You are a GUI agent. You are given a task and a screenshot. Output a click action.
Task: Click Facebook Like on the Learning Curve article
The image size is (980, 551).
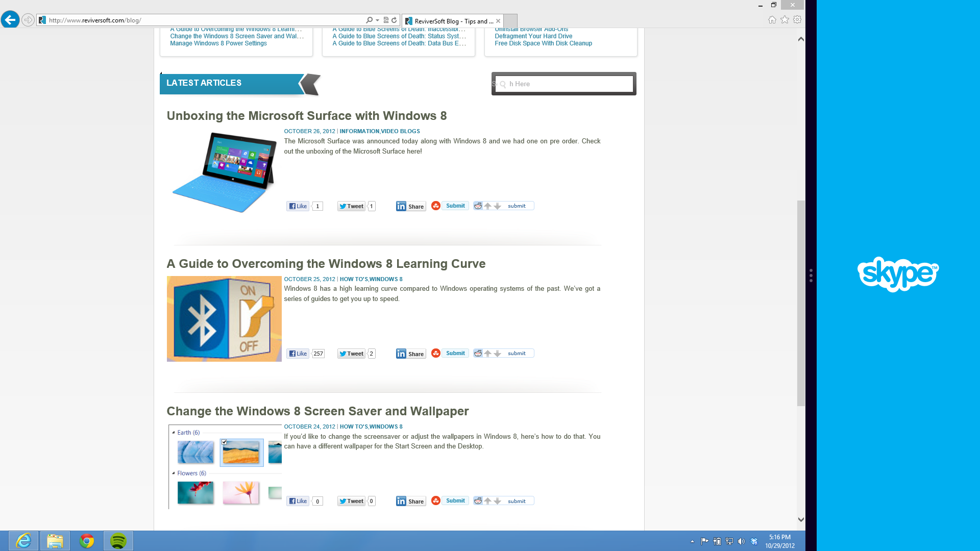pos(298,354)
